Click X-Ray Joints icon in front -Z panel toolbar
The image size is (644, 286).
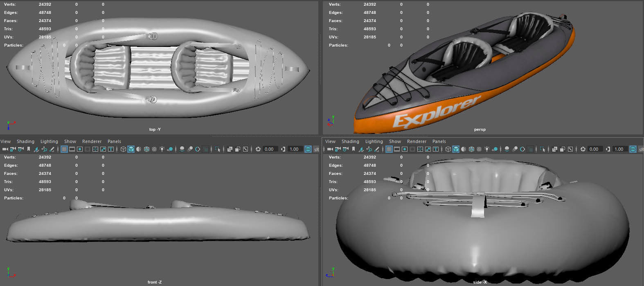coord(245,149)
